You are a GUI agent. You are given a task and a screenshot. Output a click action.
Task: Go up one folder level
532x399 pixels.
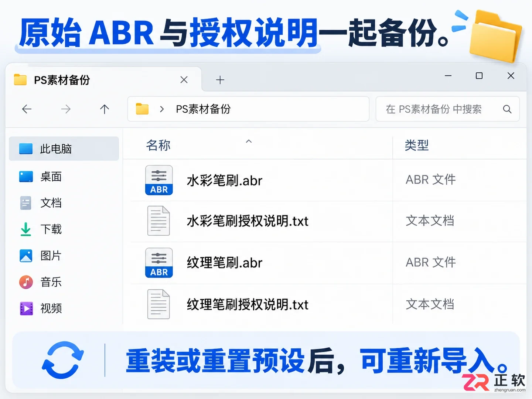click(x=105, y=109)
